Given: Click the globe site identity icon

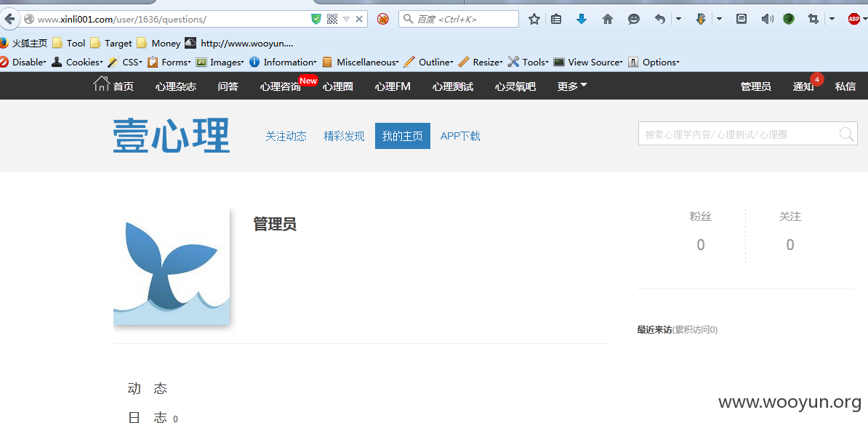Looking at the screenshot, I should 29,20.
